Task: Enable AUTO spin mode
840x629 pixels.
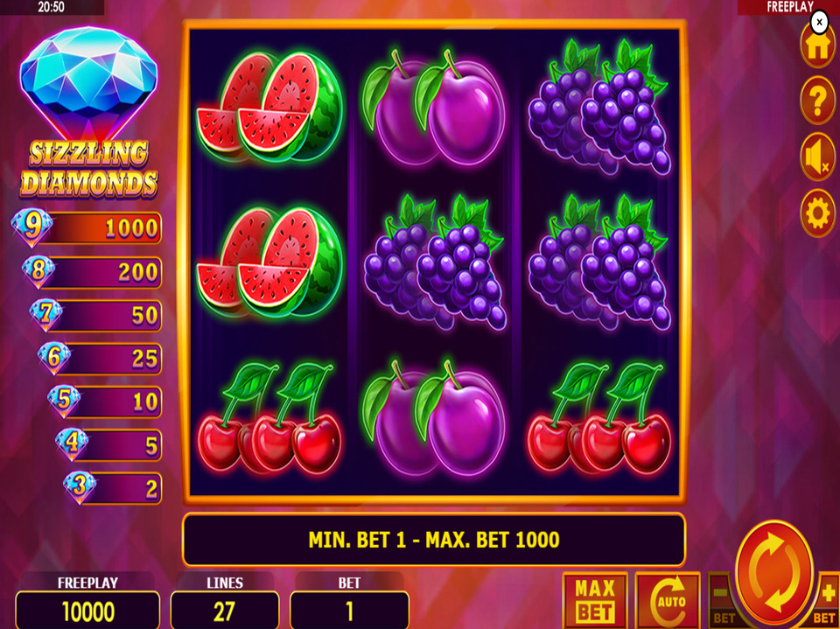Action: (668, 601)
